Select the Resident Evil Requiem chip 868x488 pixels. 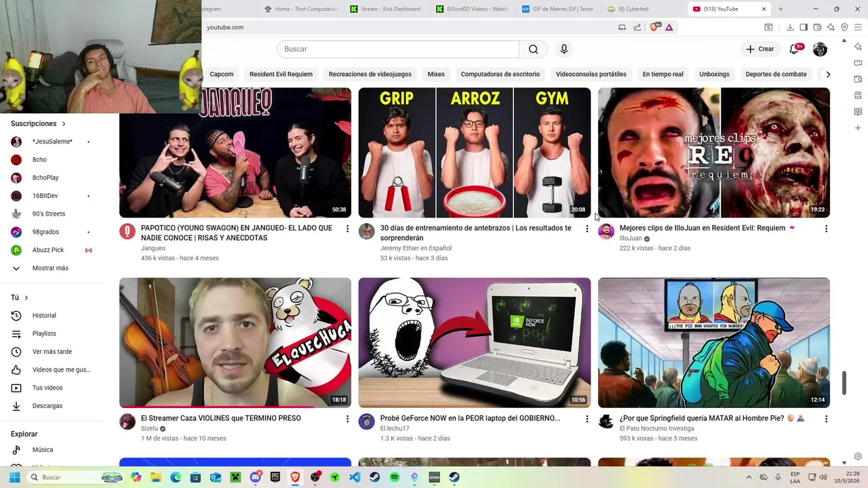[x=281, y=75]
